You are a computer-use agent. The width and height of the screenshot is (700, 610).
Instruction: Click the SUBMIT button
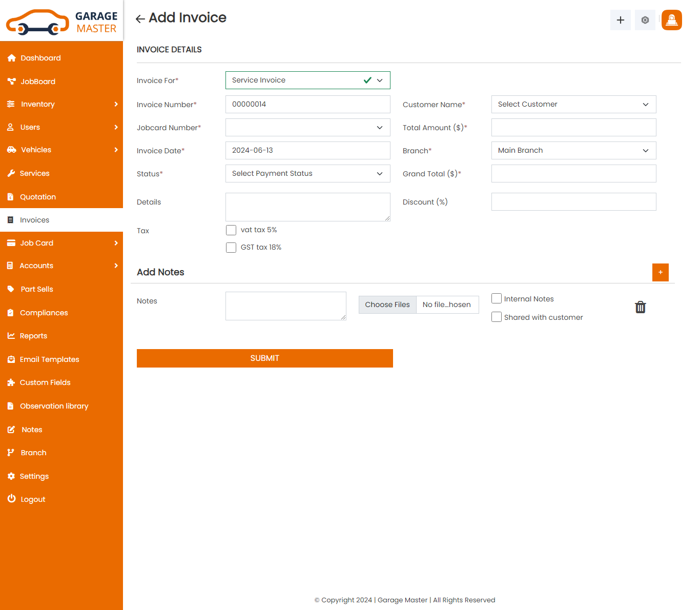coord(264,358)
